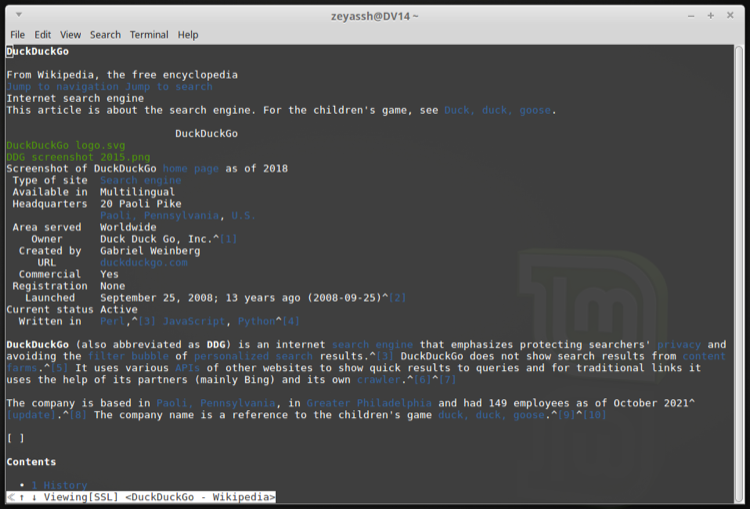The width and height of the screenshot is (750, 509).
Task: Follow the 'Python' link
Action: click(256, 321)
